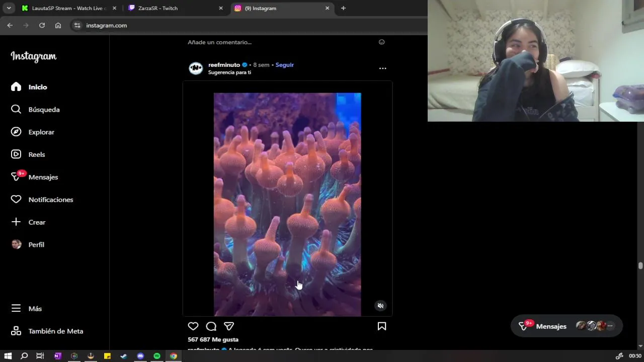The image size is (644, 362).
Task: Click the browser home button
Action: point(58,25)
